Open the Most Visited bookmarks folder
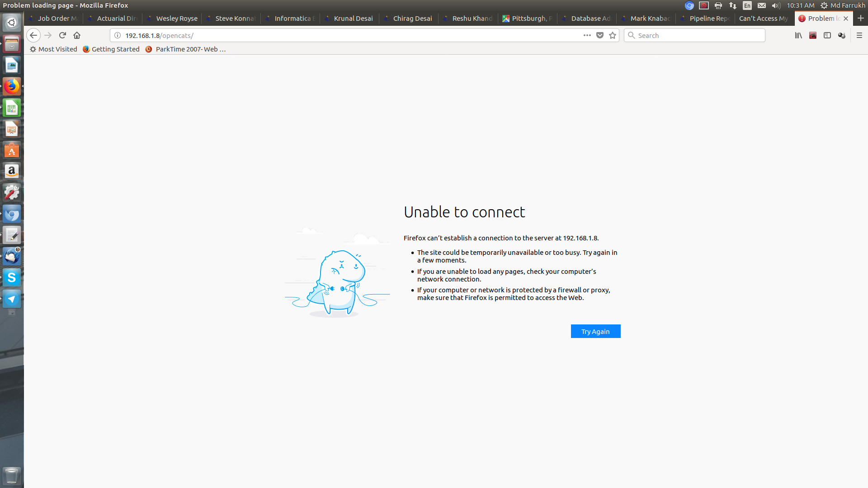 click(57, 49)
